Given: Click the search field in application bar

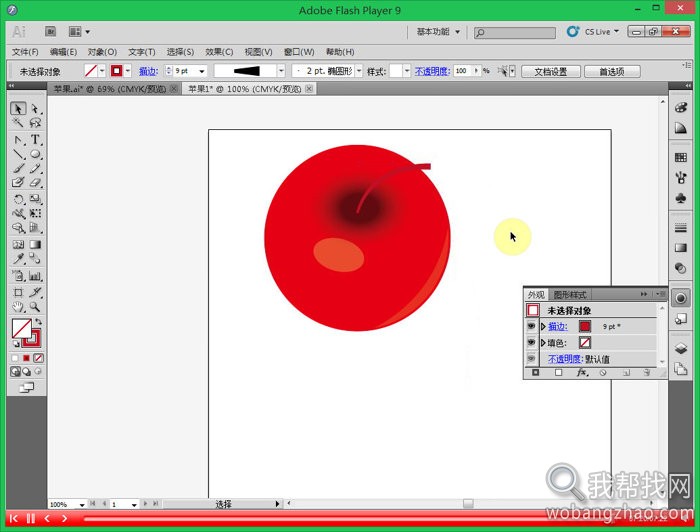Looking at the screenshot, I should (x=515, y=33).
